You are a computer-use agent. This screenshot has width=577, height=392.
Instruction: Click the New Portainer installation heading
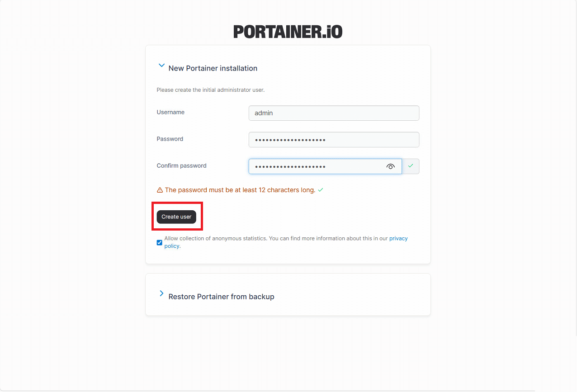[x=213, y=68]
